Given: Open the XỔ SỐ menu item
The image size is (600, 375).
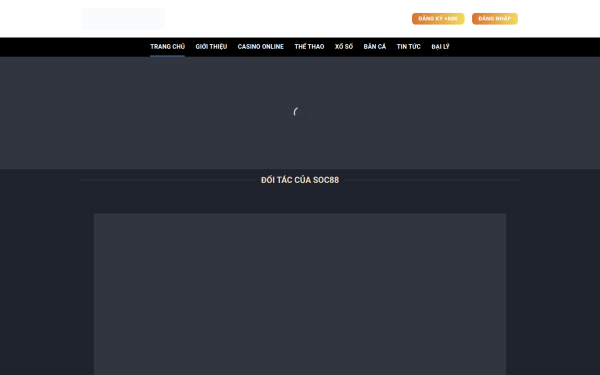Looking at the screenshot, I should point(344,47).
